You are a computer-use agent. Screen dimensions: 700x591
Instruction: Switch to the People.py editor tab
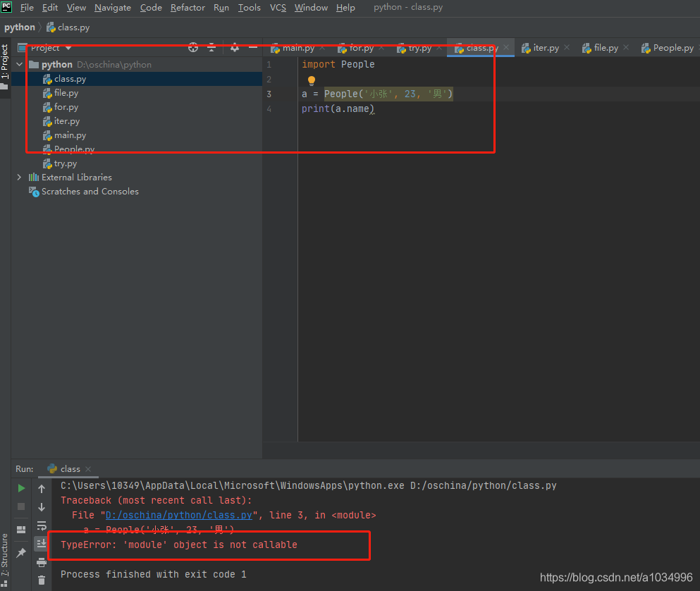(668, 48)
